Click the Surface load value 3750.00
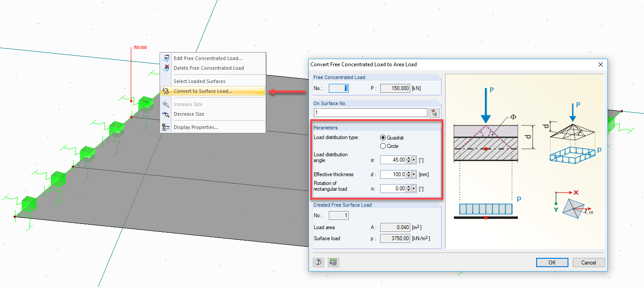644x287 pixels. [395, 238]
